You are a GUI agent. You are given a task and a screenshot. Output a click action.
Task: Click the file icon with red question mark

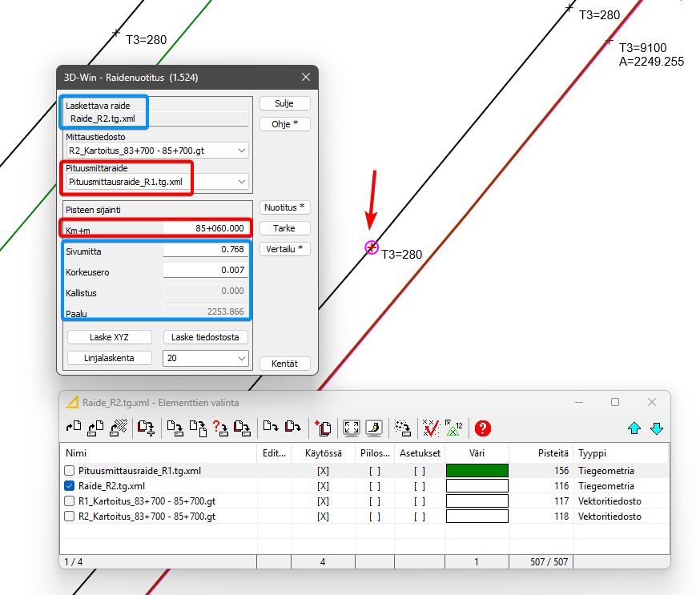pos(220,428)
